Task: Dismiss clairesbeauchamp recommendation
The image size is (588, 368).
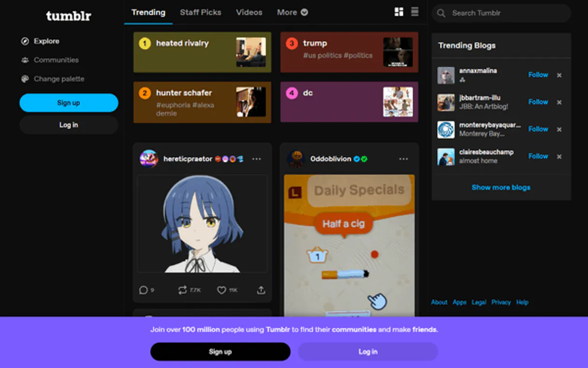Action: coord(559,156)
